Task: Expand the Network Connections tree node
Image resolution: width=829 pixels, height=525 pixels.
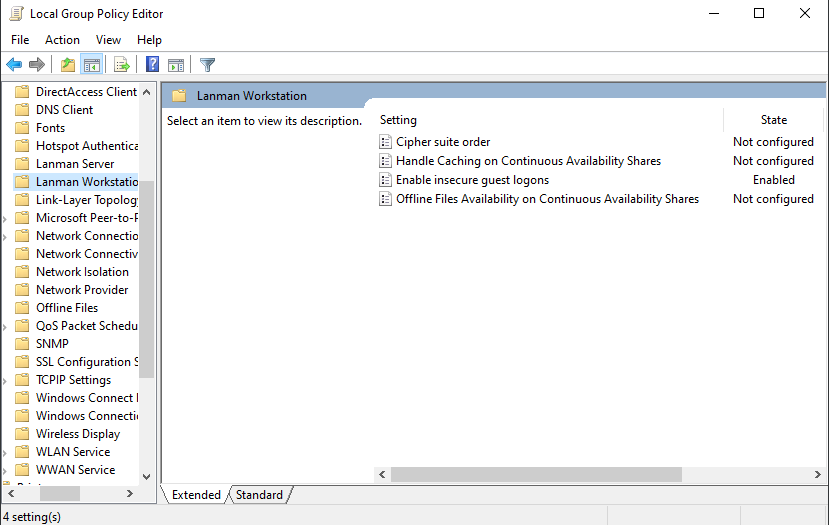Action: pos(5,236)
